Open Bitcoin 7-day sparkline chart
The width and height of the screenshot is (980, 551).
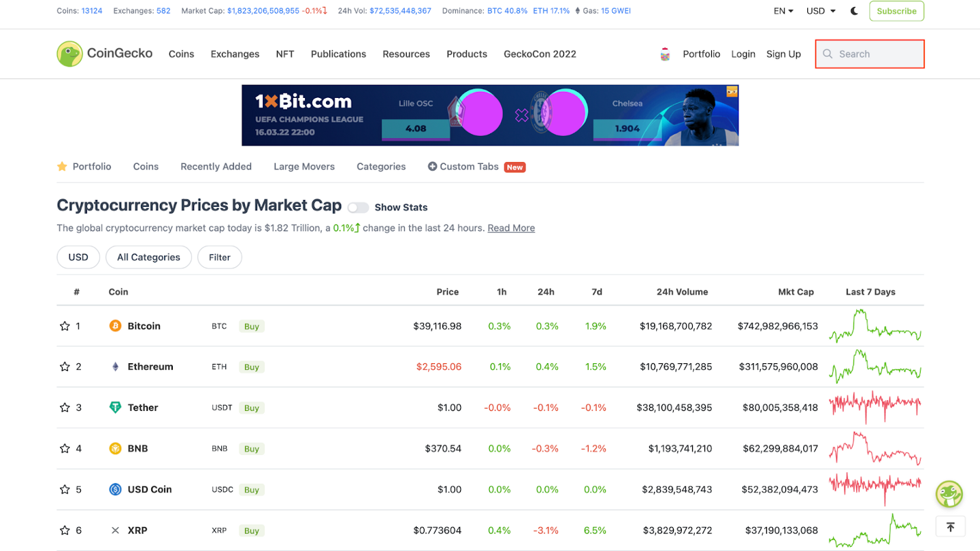tap(875, 326)
